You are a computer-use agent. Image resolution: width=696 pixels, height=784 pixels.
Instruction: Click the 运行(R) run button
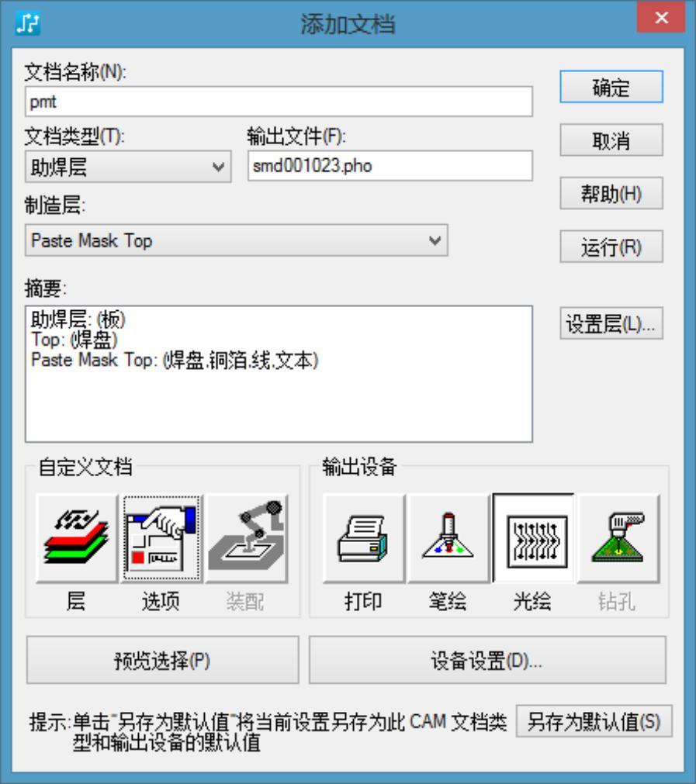(611, 247)
